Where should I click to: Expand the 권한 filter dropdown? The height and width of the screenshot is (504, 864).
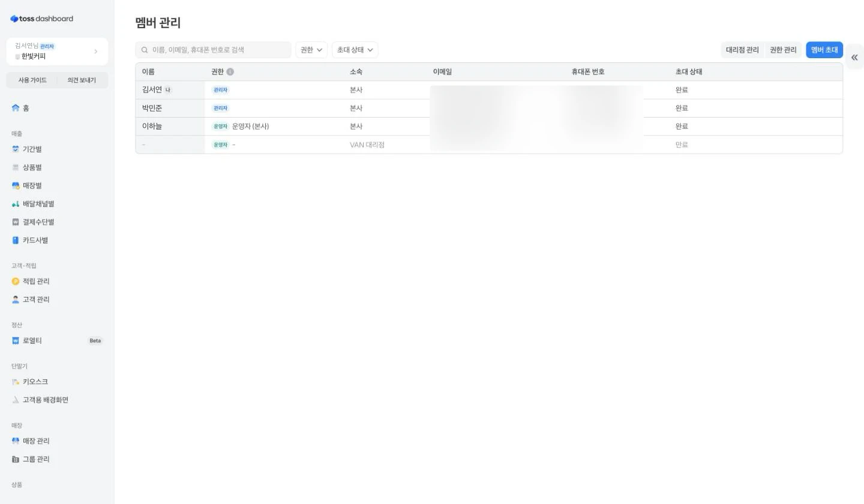tap(311, 50)
